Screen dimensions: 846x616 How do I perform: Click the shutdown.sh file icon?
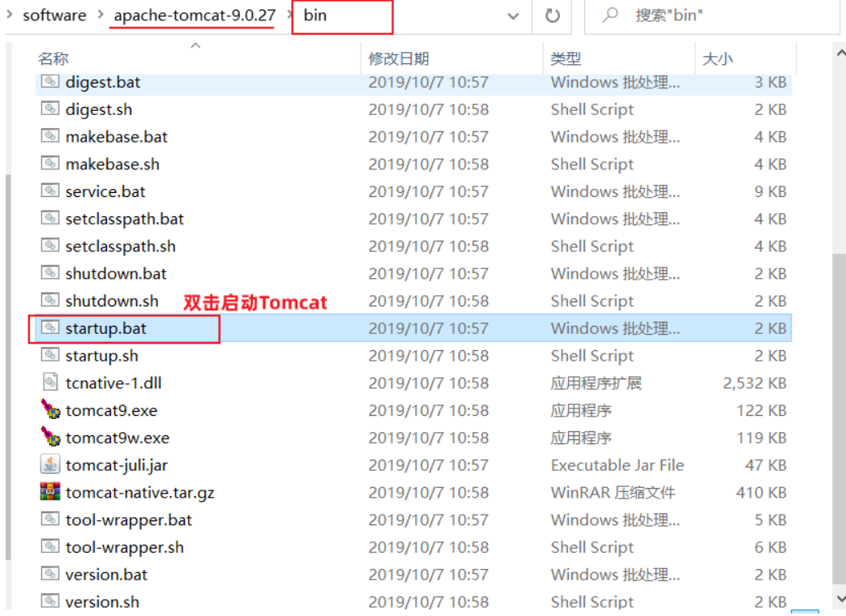coord(50,300)
